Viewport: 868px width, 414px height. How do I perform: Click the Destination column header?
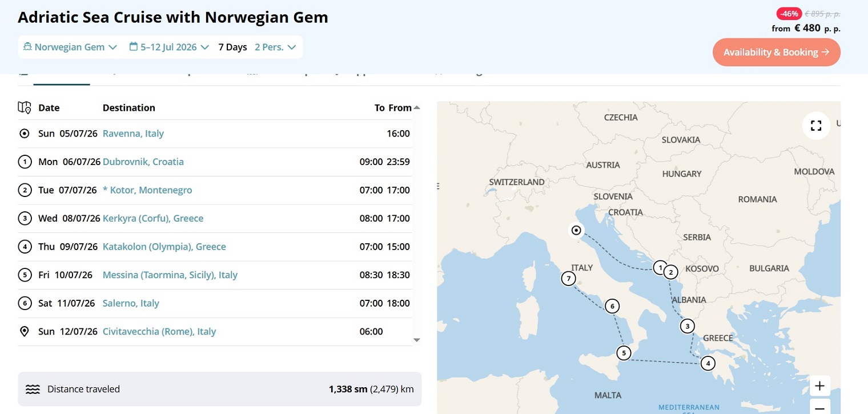pyautogui.click(x=129, y=107)
